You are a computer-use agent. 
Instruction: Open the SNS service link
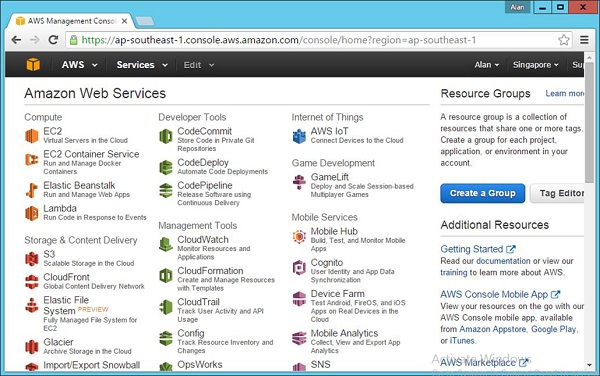coord(320,364)
